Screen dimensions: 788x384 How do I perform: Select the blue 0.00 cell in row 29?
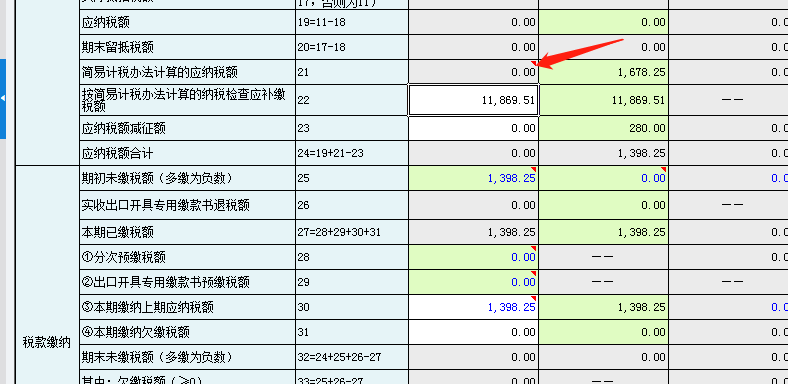[473, 282]
